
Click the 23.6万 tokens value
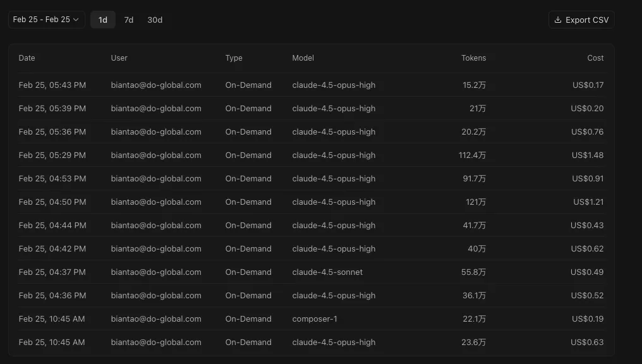474,342
